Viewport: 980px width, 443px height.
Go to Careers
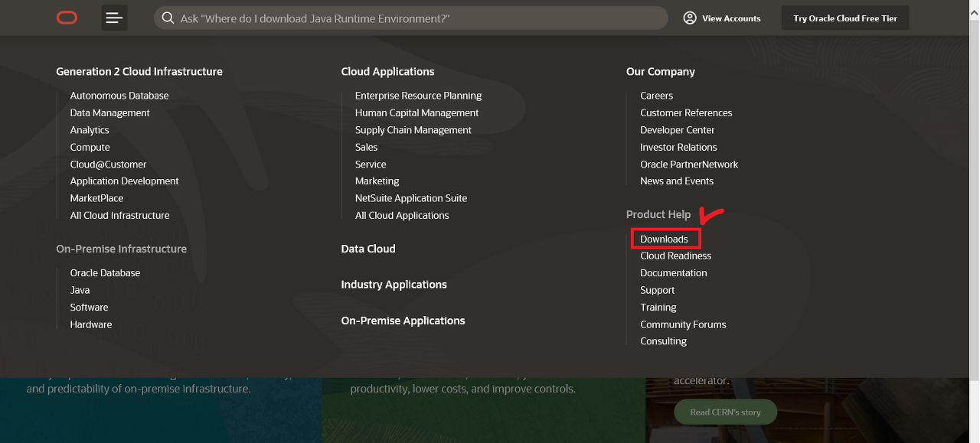[x=657, y=96]
